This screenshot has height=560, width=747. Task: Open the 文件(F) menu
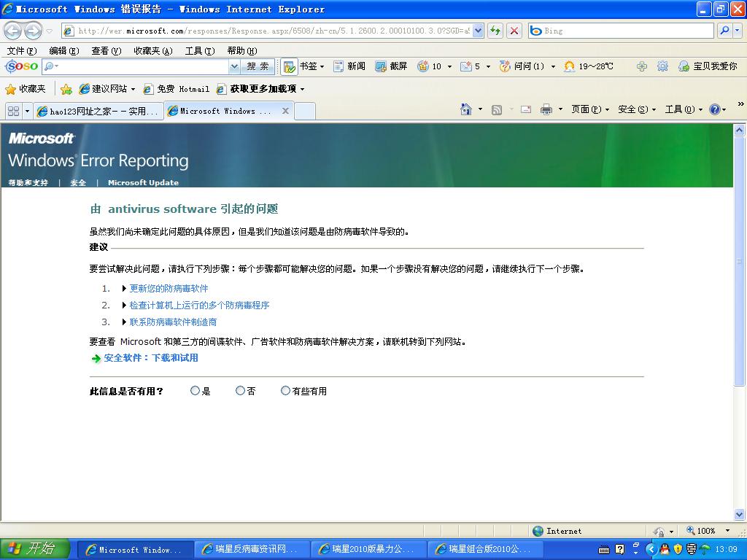click(x=22, y=51)
